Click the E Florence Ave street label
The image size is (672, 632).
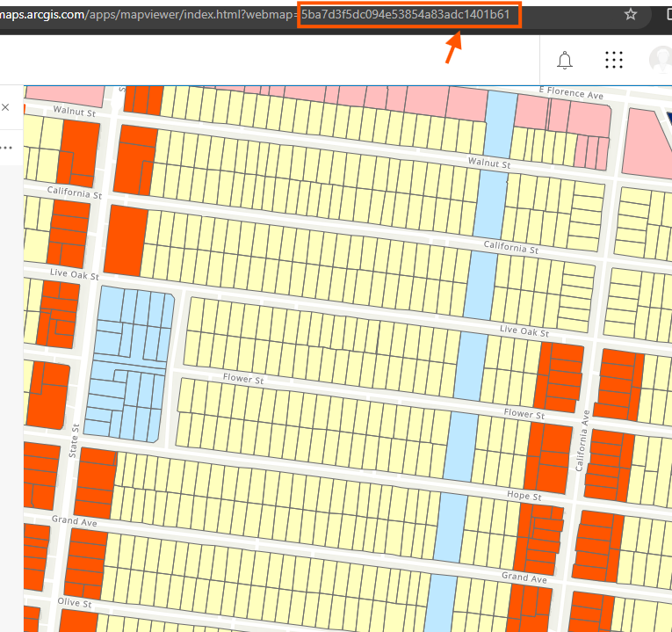571,92
